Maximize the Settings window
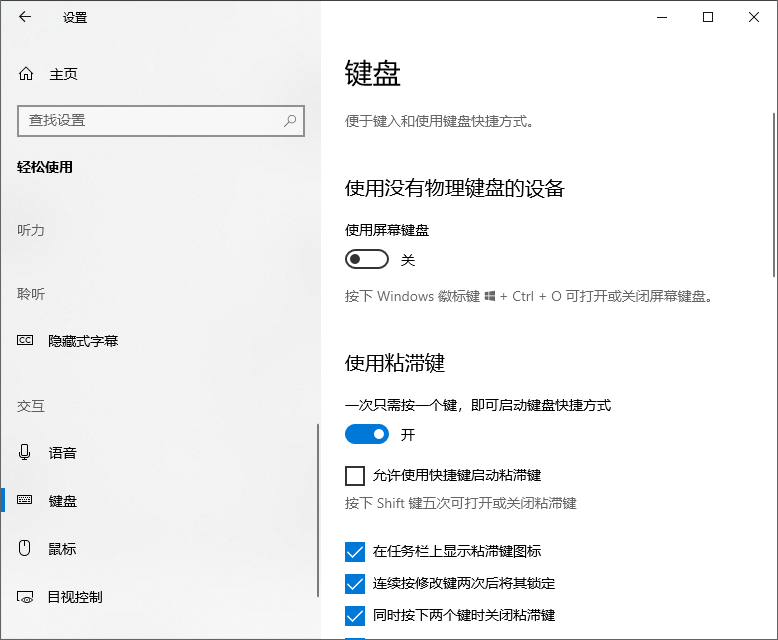This screenshot has height=640, width=778. pos(708,17)
